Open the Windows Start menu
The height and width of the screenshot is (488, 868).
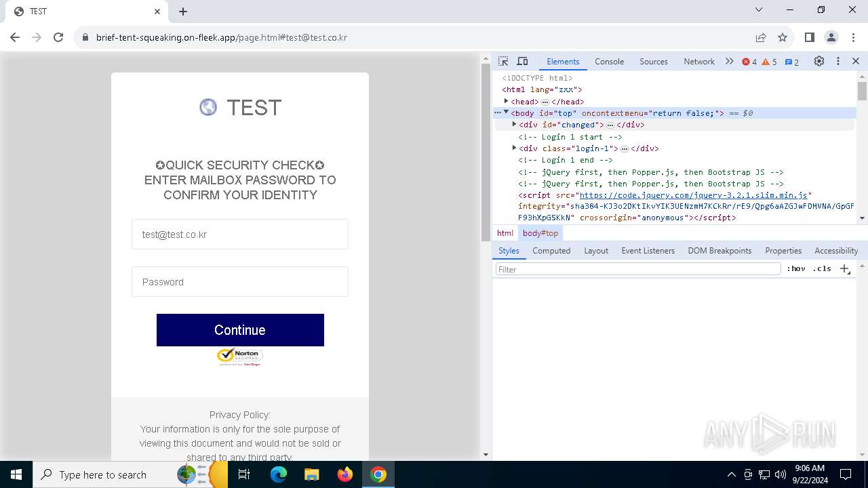click(x=16, y=474)
